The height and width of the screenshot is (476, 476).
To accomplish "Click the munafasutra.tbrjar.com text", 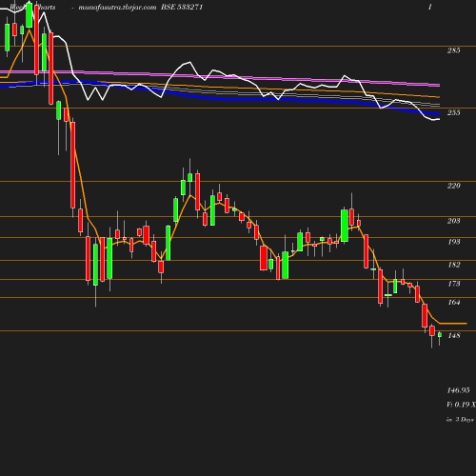I will click(x=117, y=8).
